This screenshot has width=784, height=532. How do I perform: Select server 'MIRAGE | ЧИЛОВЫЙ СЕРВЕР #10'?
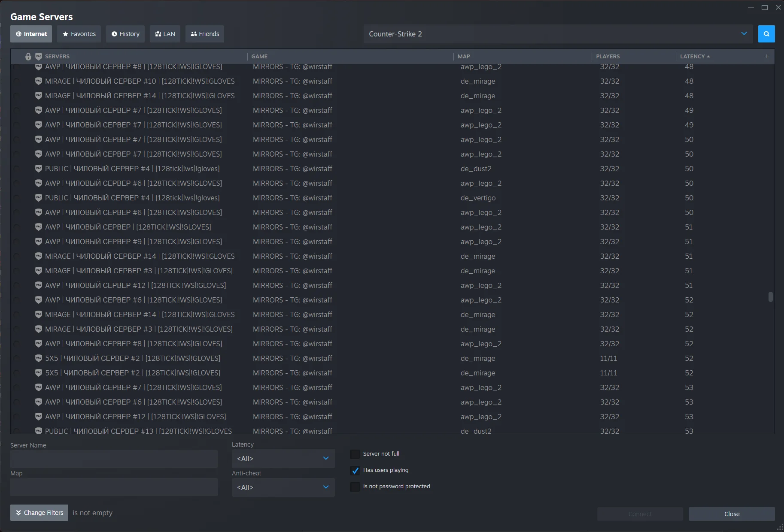point(140,81)
